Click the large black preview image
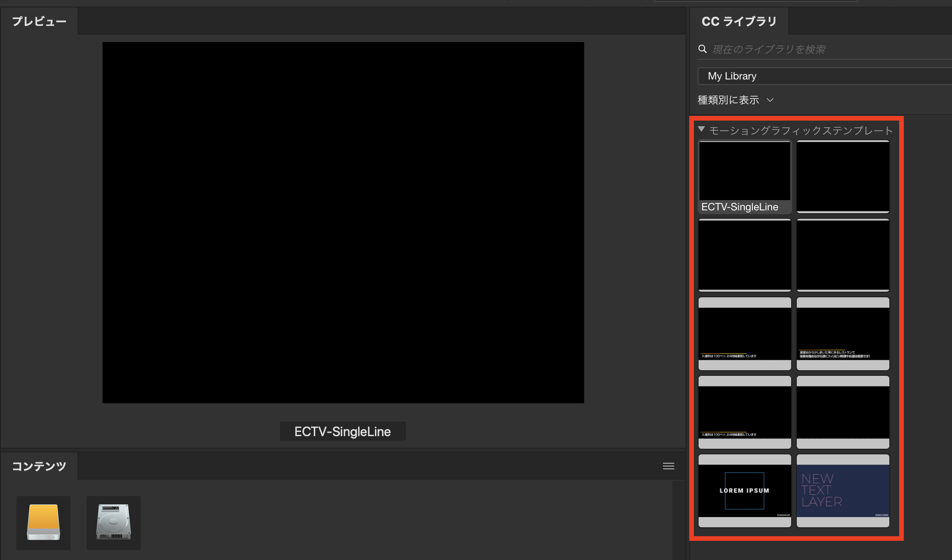The width and height of the screenshot is (952, 560). [343, 223]
